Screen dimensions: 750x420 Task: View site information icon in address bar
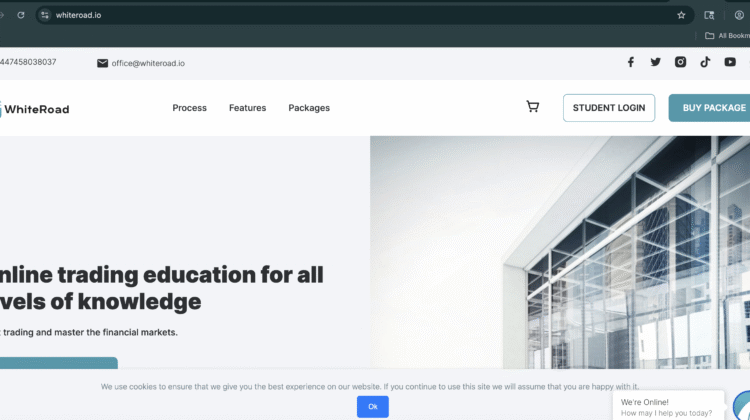coord(44,15)
